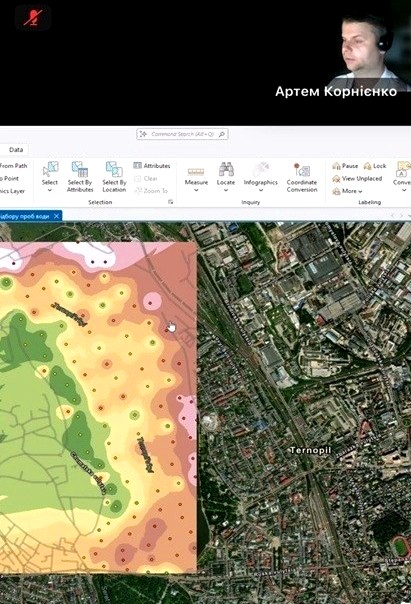Click the command search magnifier icon
This screenshot has width=411, height=604.
[x=222, y=134]
